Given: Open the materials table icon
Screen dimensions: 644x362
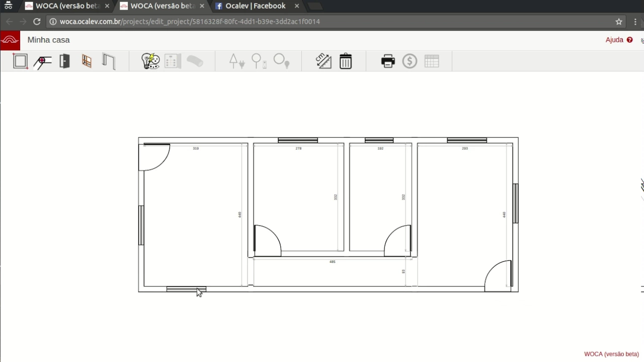Looking at the screenshot, I should coord(432,61).
